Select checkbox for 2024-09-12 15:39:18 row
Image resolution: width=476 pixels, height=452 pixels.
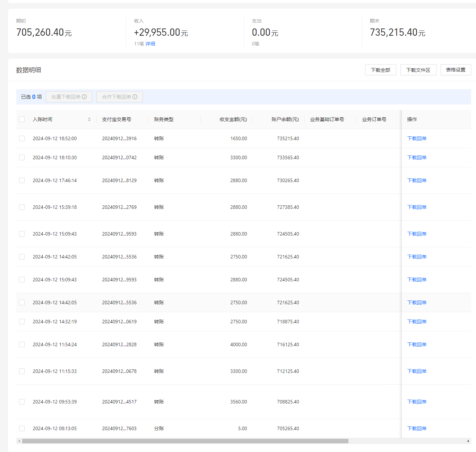coord(22,207)
